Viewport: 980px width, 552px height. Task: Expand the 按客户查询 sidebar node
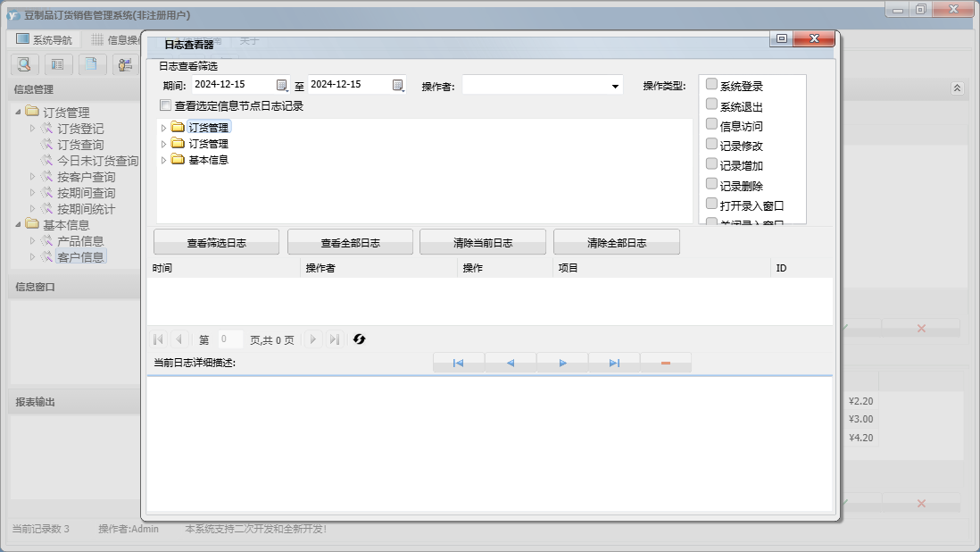pyautogui.click(x=32, y=177)
